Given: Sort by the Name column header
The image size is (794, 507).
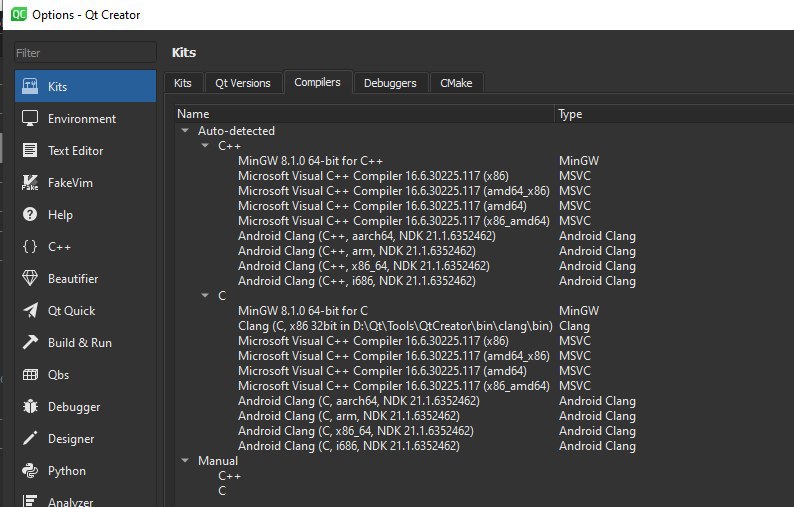Looking at the screenshot, I should pos(365,114).
